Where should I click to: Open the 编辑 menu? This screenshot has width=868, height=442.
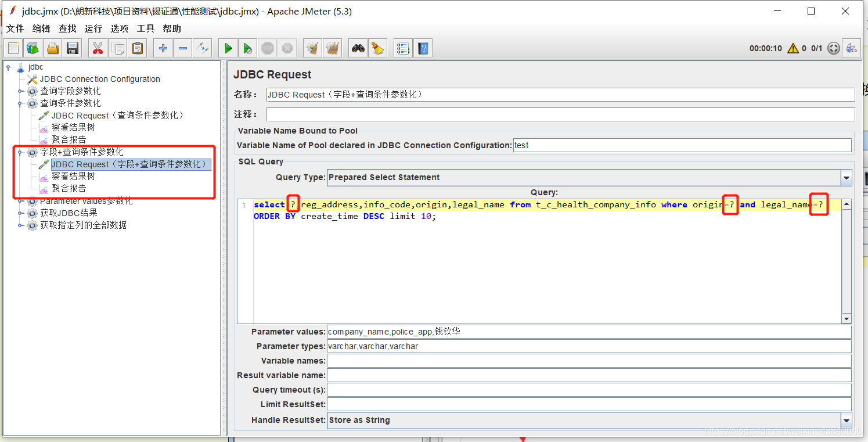41,28
